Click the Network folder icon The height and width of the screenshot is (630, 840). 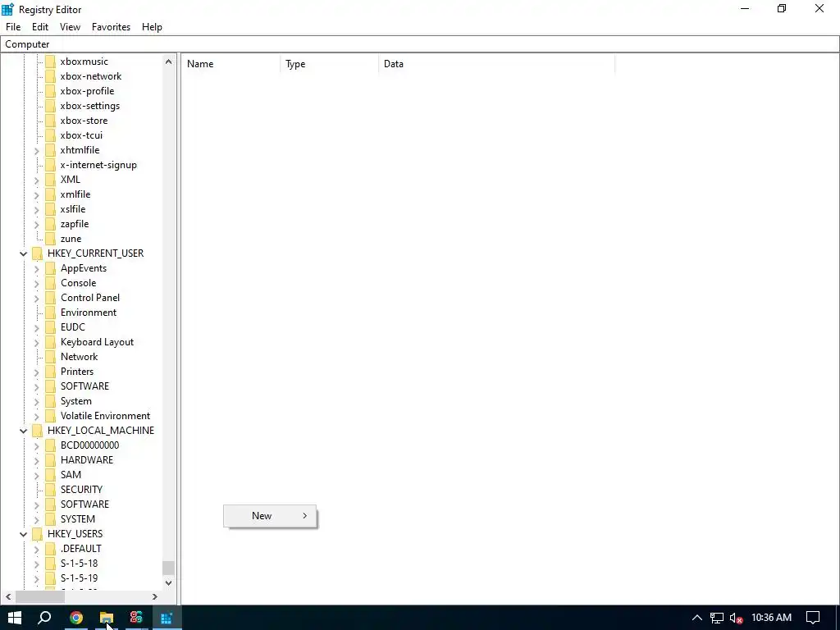pos(50,357)
